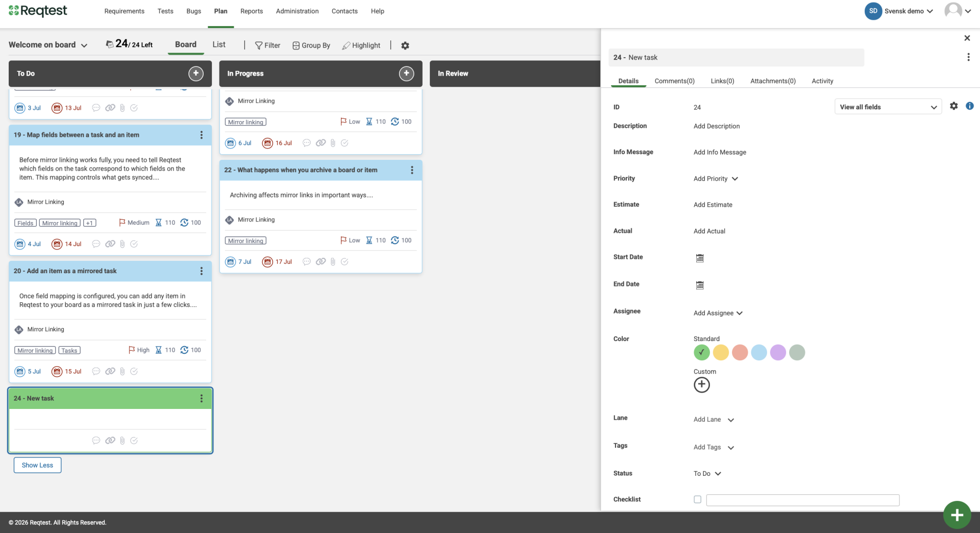Open End Date calendar picker
This screenshot has height=533, width=980.
pos(700,285)
